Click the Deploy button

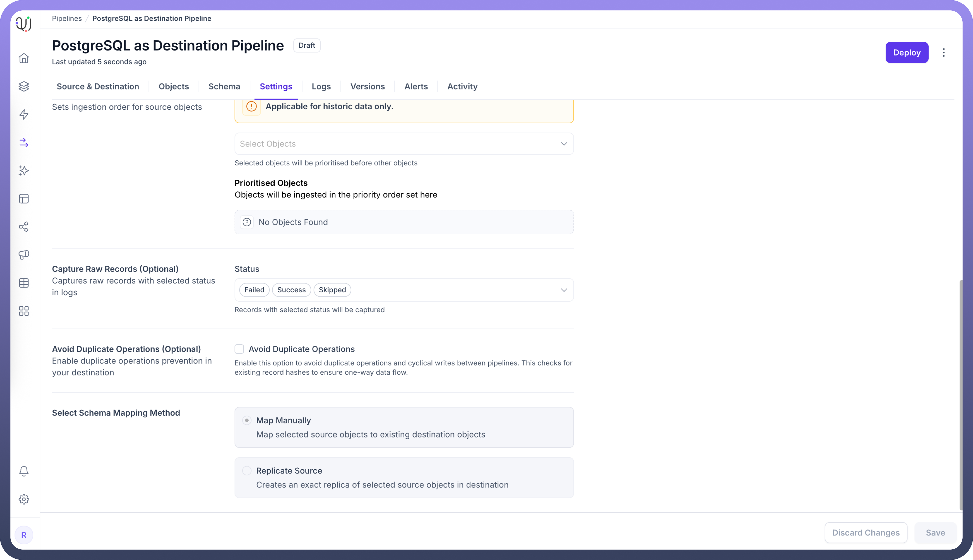[906, 53]
